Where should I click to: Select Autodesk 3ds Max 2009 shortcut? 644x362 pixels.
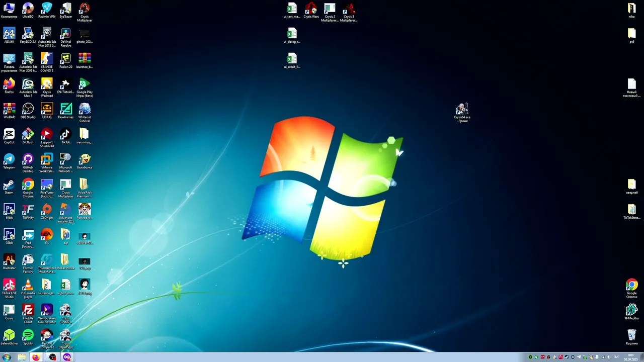tap(28, 62)
